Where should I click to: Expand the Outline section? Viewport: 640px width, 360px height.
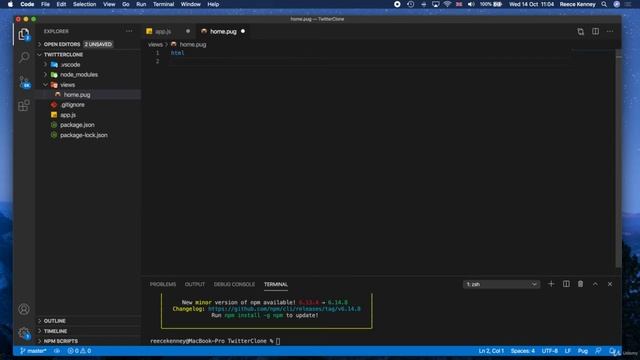point(88,321)
